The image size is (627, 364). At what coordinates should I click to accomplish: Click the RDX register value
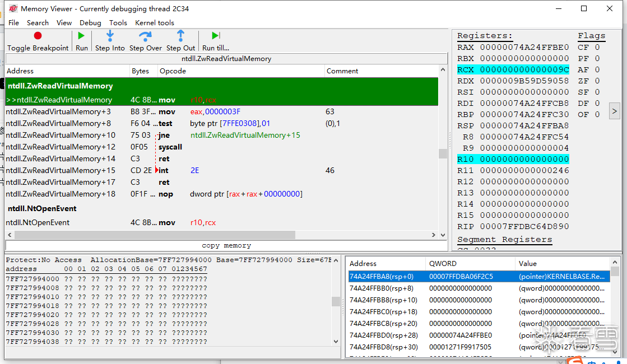point(524,81)
